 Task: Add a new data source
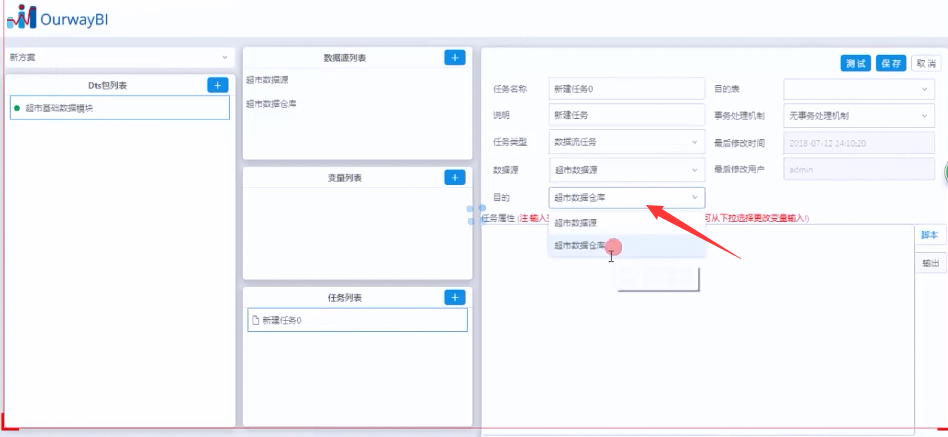point(455,57)
